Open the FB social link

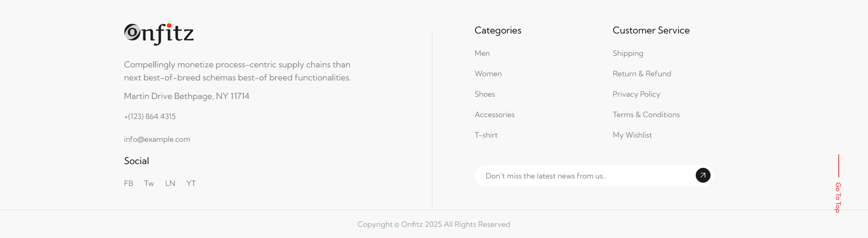click(129, 183)
